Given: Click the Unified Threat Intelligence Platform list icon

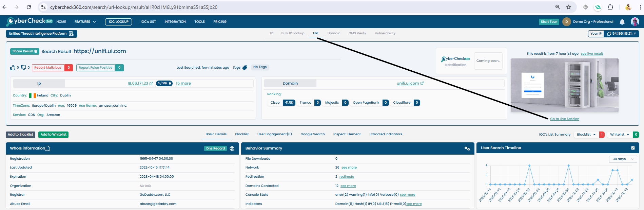Looking at the screenshot, I should (x=71, y=34).
